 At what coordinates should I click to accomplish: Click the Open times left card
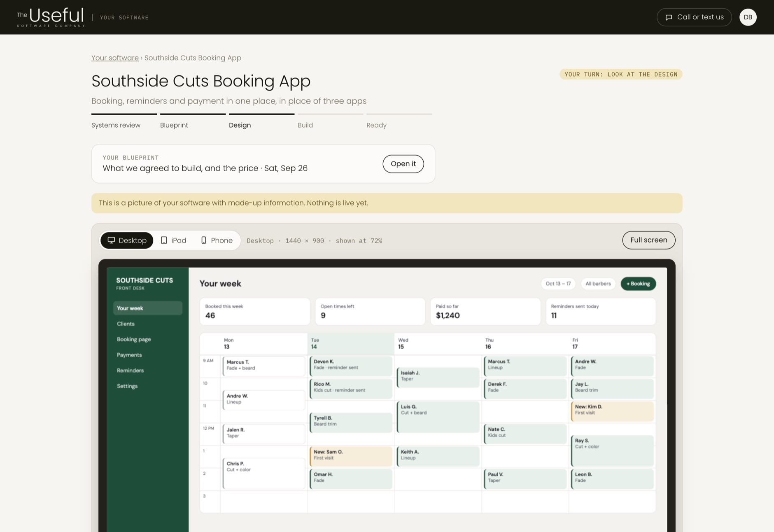(370, 312)
